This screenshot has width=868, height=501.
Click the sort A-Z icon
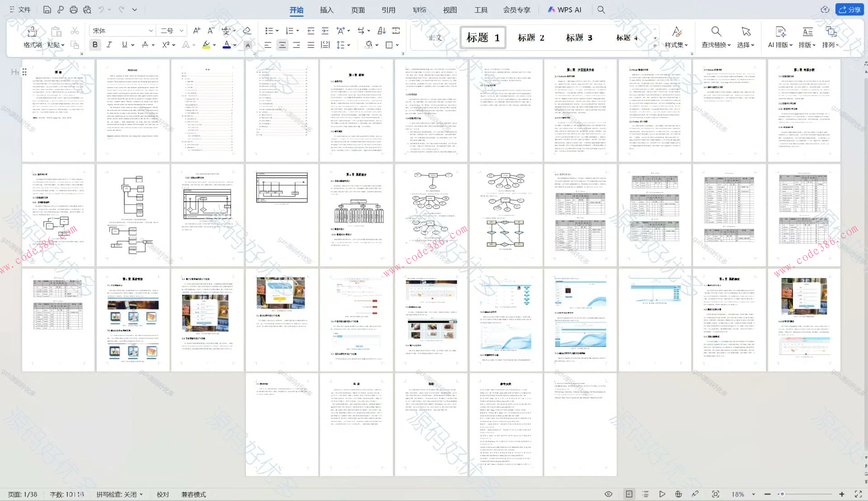(382, 31)
